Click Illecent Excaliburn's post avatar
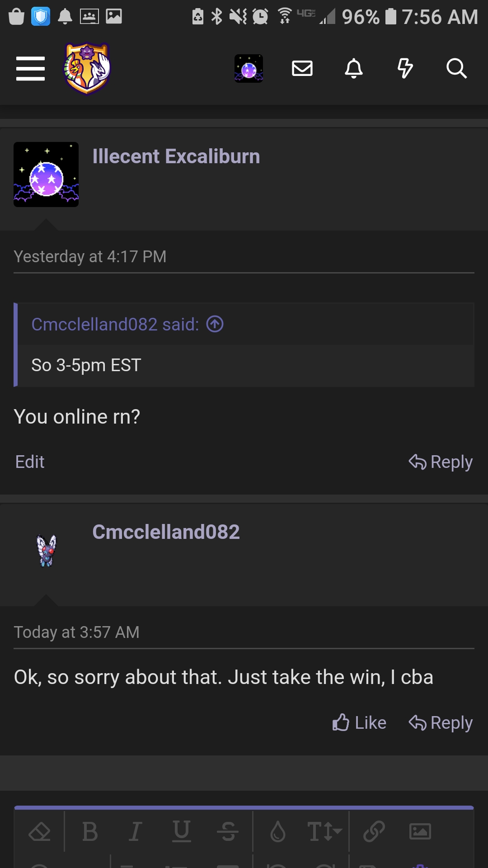 (46, 175)
